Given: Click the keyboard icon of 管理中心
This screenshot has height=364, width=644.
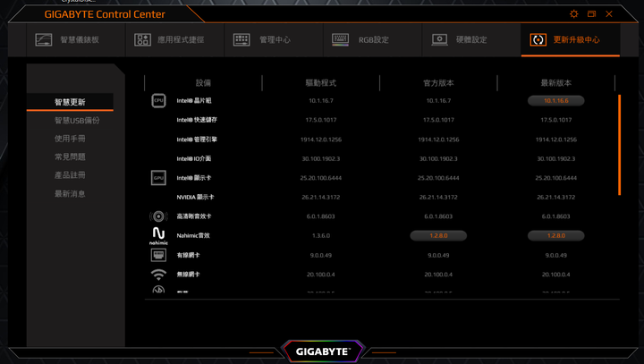Looking at the screenshot, I should [241, 40].
